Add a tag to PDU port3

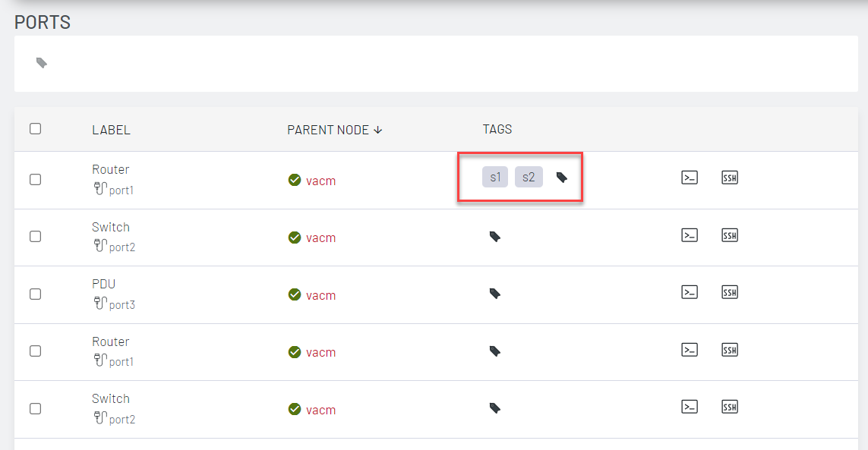coord(494,294)
